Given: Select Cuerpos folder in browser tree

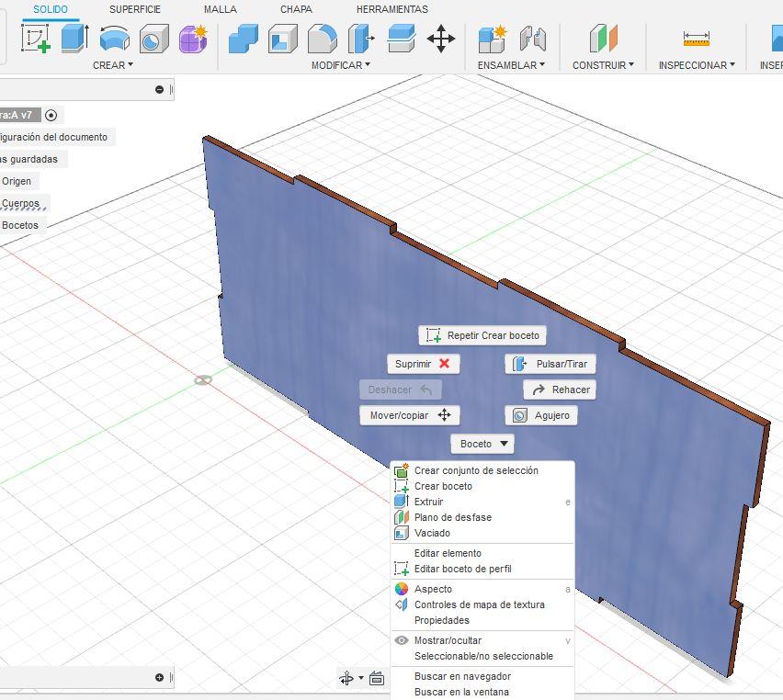Looking at the screenshot, I should tap(20, 203).
